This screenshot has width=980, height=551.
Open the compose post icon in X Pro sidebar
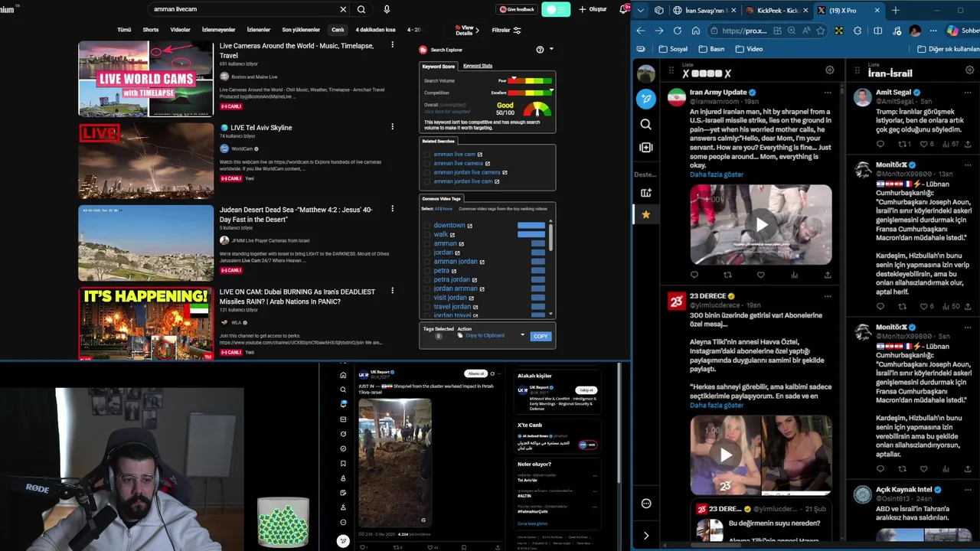[x=646, y=99]
